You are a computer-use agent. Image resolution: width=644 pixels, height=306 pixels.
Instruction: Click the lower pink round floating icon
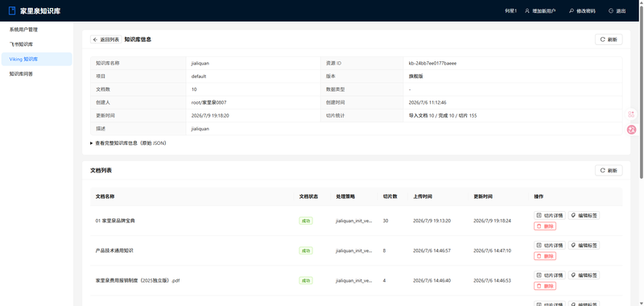coord(631,130)
